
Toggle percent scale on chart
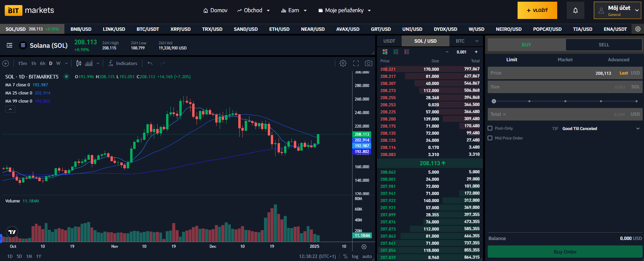point(345,256)
